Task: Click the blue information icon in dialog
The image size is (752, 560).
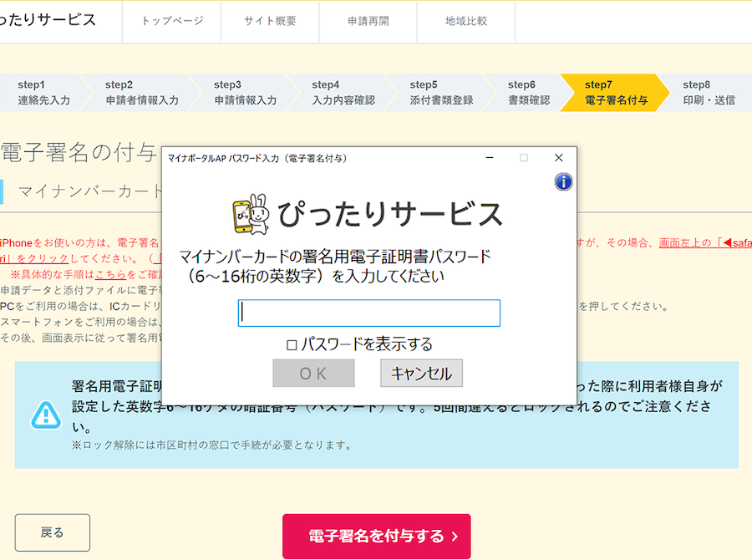Action: (x=563, y=181)
